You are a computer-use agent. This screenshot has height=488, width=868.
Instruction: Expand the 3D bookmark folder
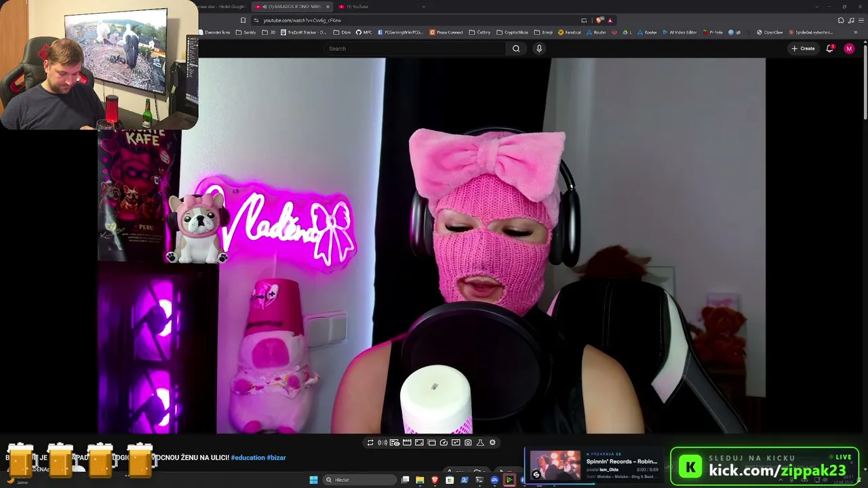pyautogui.click(x=269, y=33)
